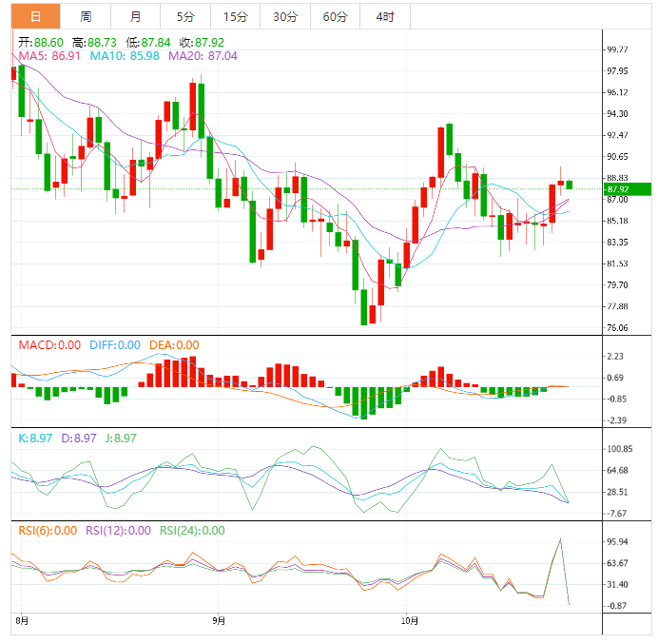
Task: Click the MA5: 86.91 indicator label
Action: (x=49, y=56)
